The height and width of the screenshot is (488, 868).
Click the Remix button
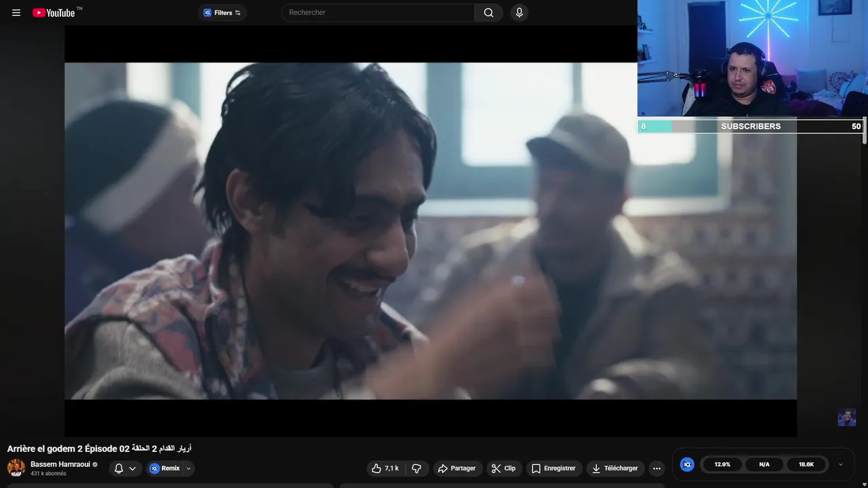(x=165, y=468)
